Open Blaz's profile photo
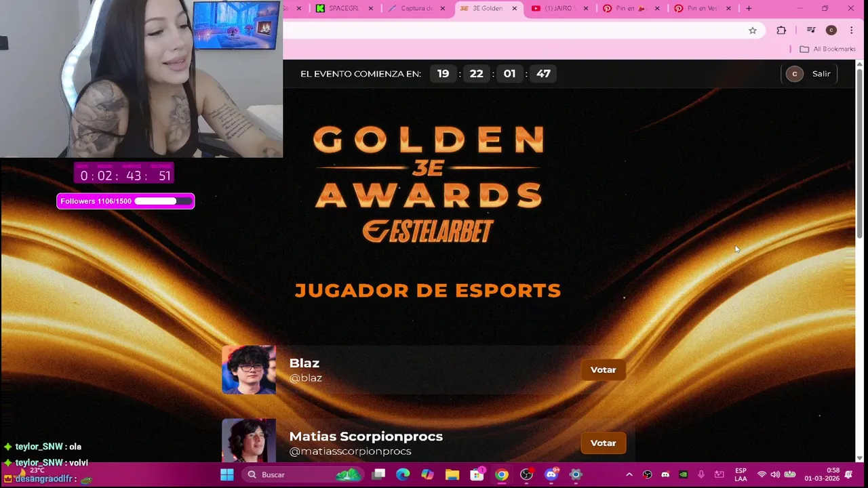This screenshot has width=868, height=488. [x=249, y=369]
